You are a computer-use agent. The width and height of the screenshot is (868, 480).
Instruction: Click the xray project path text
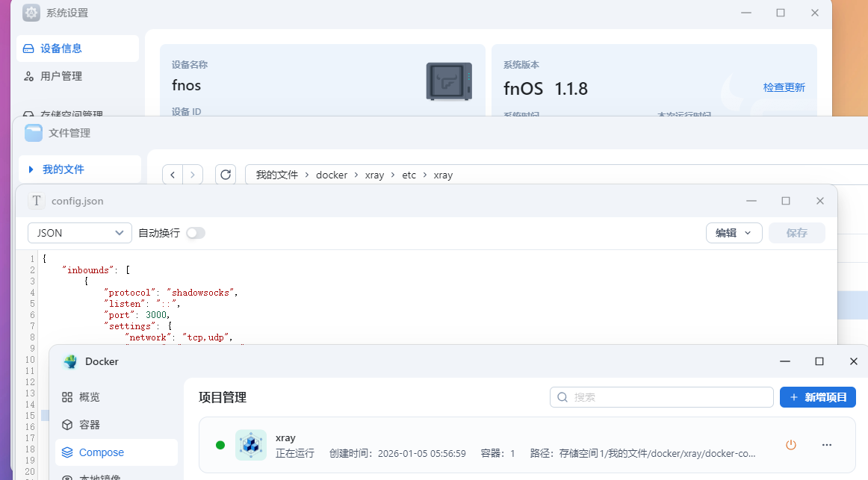[x=642, y=453]
